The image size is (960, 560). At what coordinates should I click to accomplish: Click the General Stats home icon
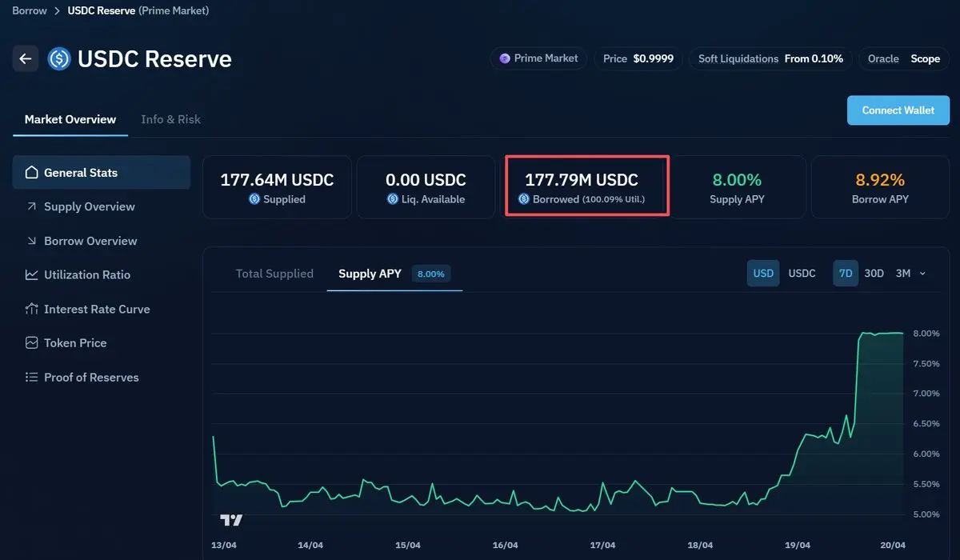tap(32, 172)
